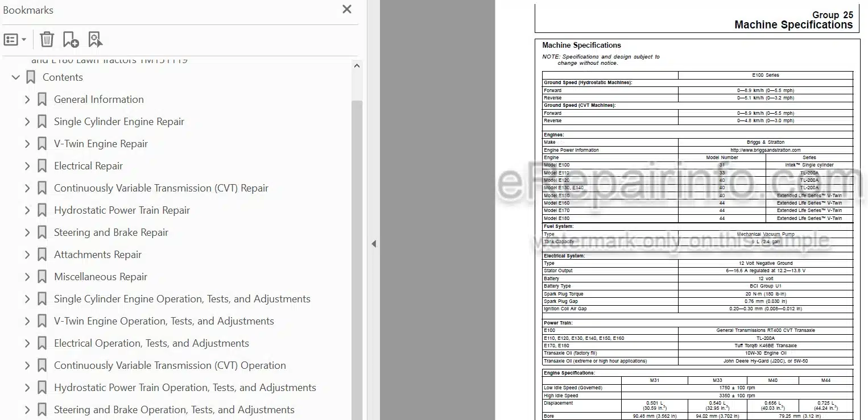Delete the selected bookmark with trash icon
868x420 pixels.
point(47,39)
